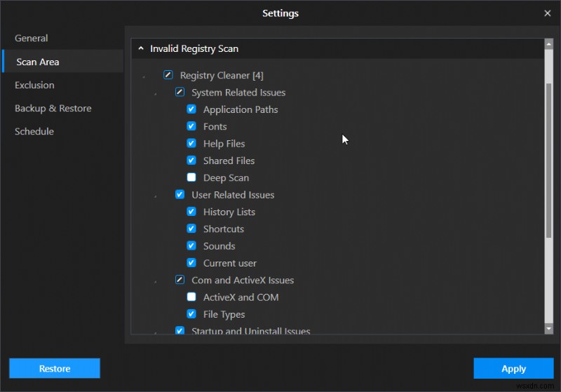Click scrollbar down arrow icon
This screenshot has height=392, width=561.
click(548, 328)
